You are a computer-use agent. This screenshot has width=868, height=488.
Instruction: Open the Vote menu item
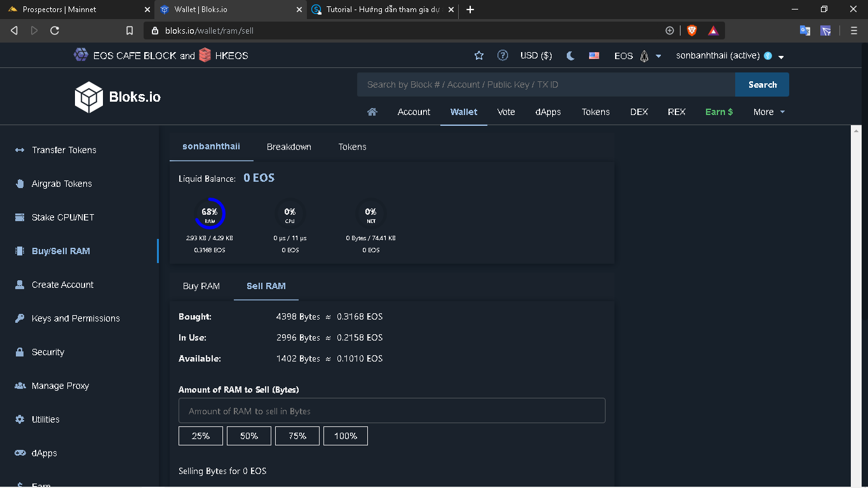[x=506, y=112]
